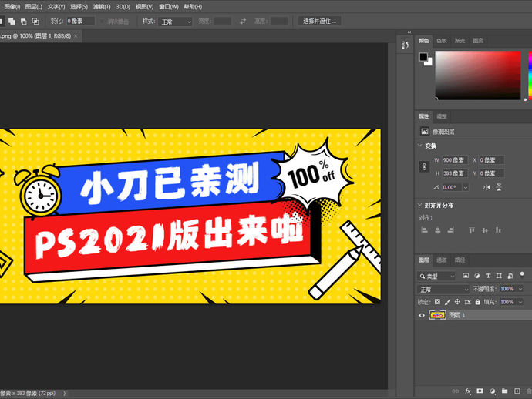Align right edges icon
Viewport: 532px width, 399px height.
click(451, 230)
